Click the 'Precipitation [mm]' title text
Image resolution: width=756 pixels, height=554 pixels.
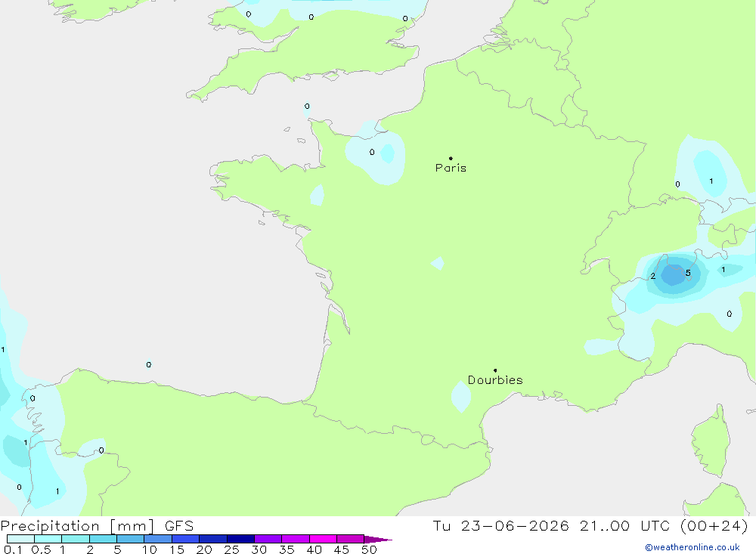(77, 526)
